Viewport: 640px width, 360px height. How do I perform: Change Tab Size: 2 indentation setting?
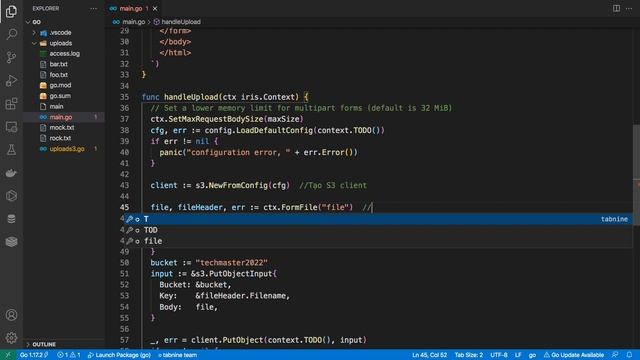[x=469, y=355]
